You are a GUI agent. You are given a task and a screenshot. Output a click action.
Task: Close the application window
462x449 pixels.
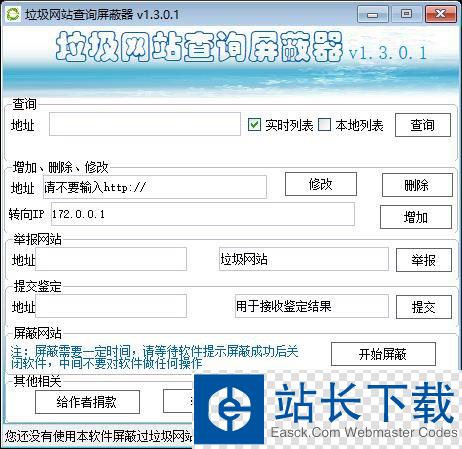441,14
